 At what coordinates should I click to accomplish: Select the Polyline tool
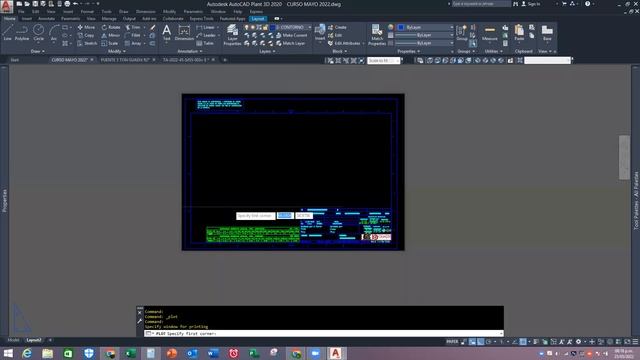click(22, 32)
